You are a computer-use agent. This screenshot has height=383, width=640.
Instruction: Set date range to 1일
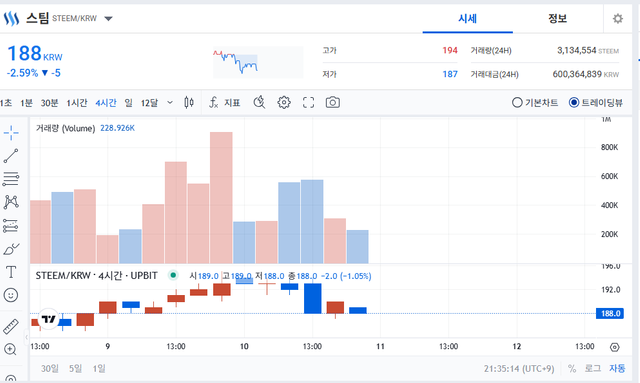click(99, 369)
